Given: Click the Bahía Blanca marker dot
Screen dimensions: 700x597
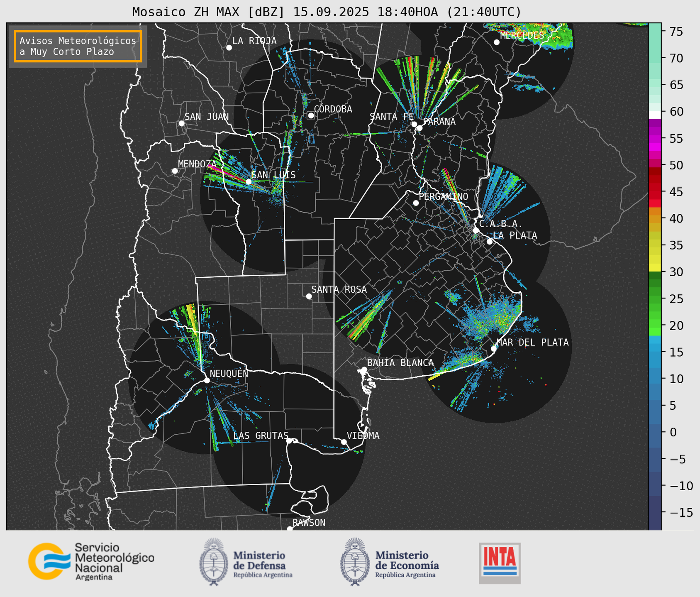Looking at the screenshot, I should tap(364, 369).
